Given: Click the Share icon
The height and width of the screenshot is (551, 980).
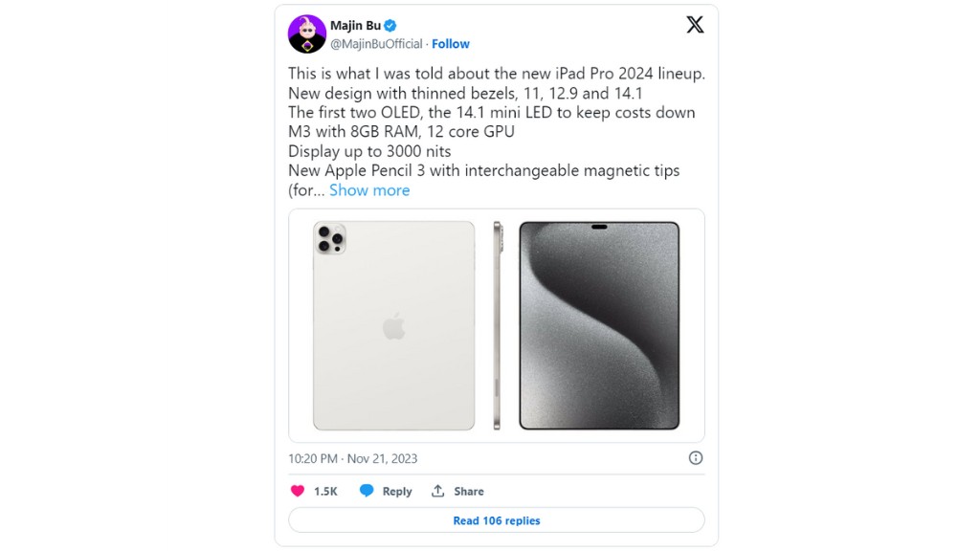Looking at the screenshot, I should pos(435,491).
